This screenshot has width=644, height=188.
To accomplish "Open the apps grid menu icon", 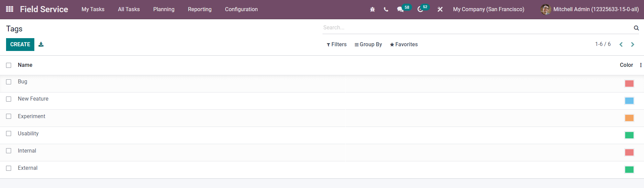I will (x=10, y=9).
